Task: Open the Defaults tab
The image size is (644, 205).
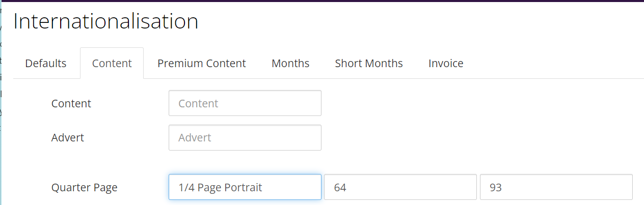Action: pos(46,64)
